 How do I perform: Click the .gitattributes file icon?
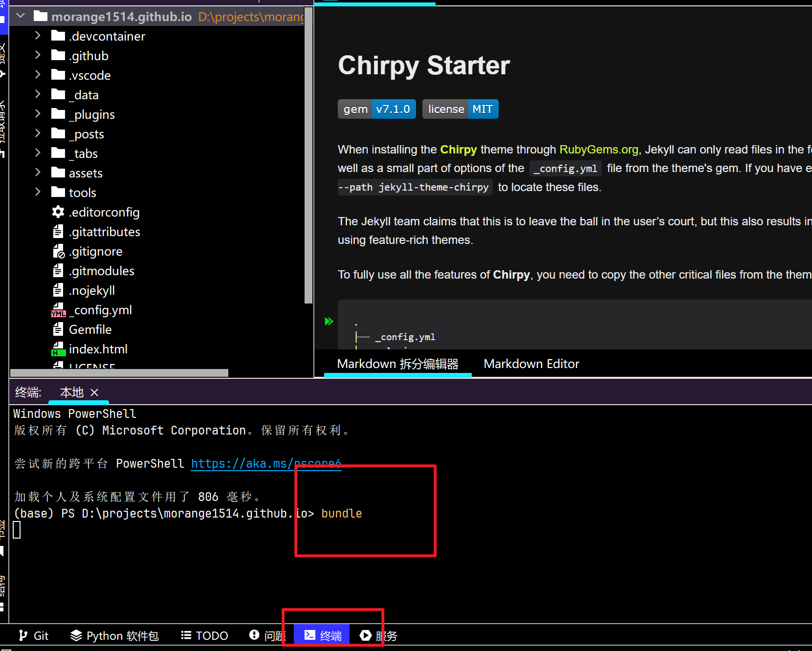point(58,231)
